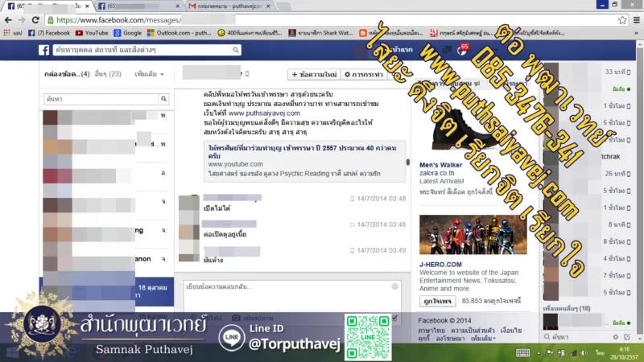Reload the Facebook messages page

pos(35,19)
